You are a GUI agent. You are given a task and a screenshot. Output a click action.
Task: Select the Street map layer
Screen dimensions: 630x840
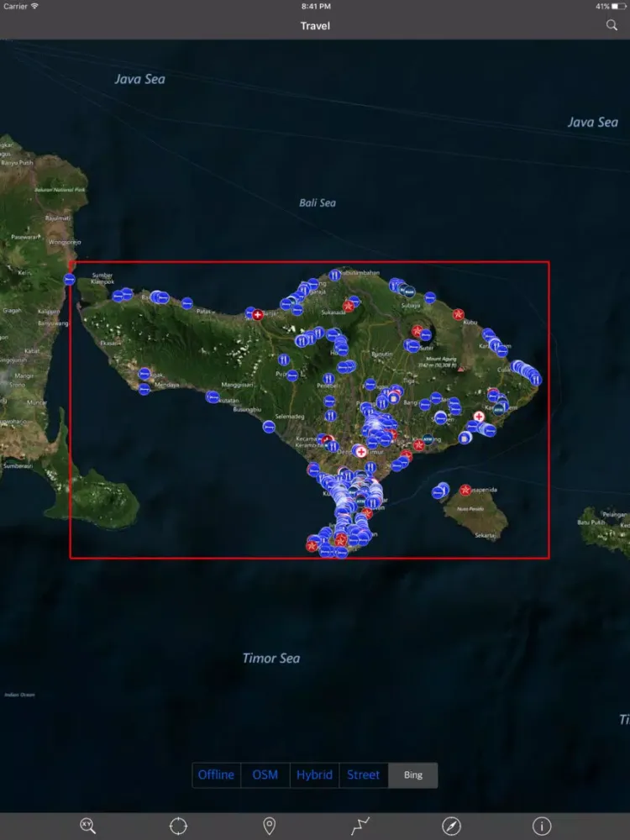363,774
